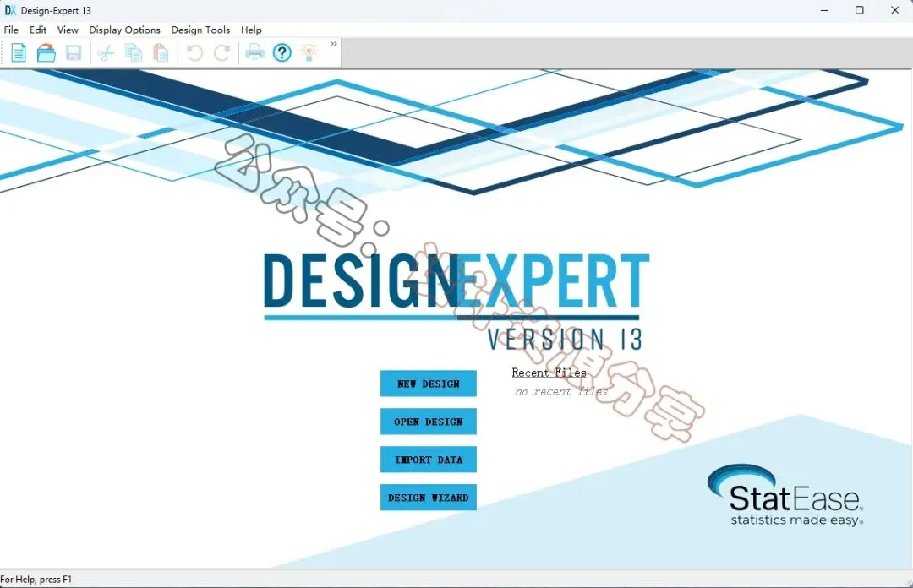Open the Help menu
This screenshot has width=913, height=588.
[x=252, y=30]
